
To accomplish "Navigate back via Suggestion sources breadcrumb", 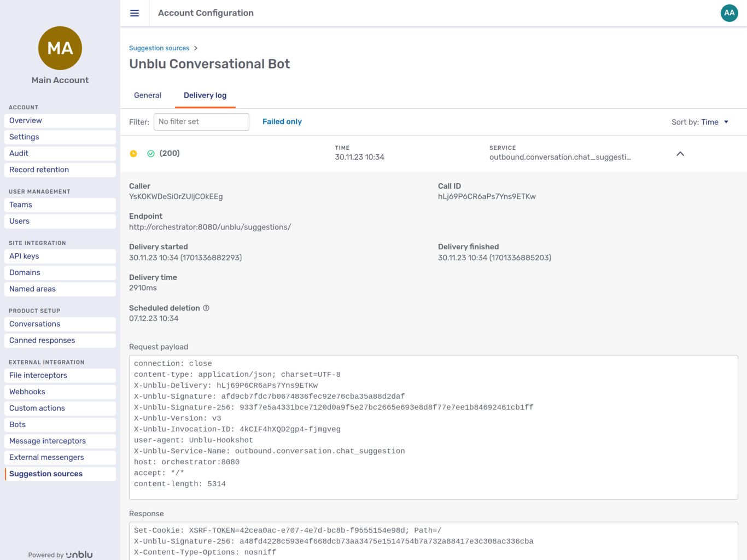I will [x=159, y=48].
